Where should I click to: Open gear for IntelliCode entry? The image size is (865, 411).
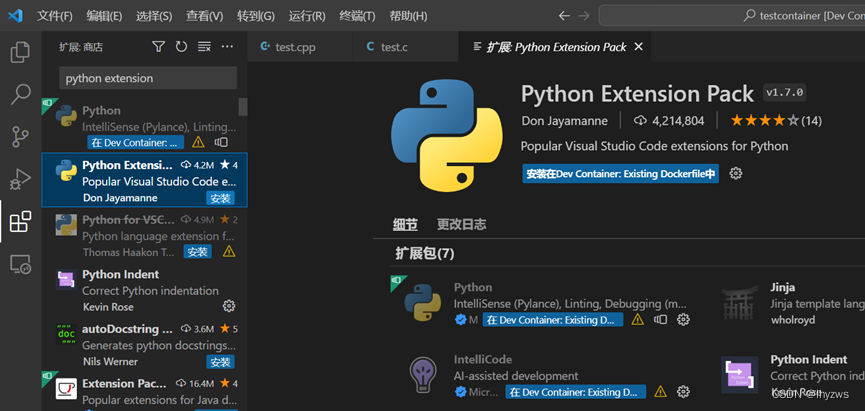coord(684,392)
